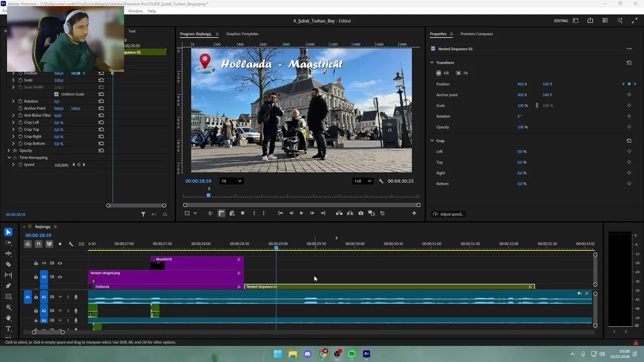Open Spotify from the Windows taskbar
The image size is (644, 362).
(x=352, y=354)
